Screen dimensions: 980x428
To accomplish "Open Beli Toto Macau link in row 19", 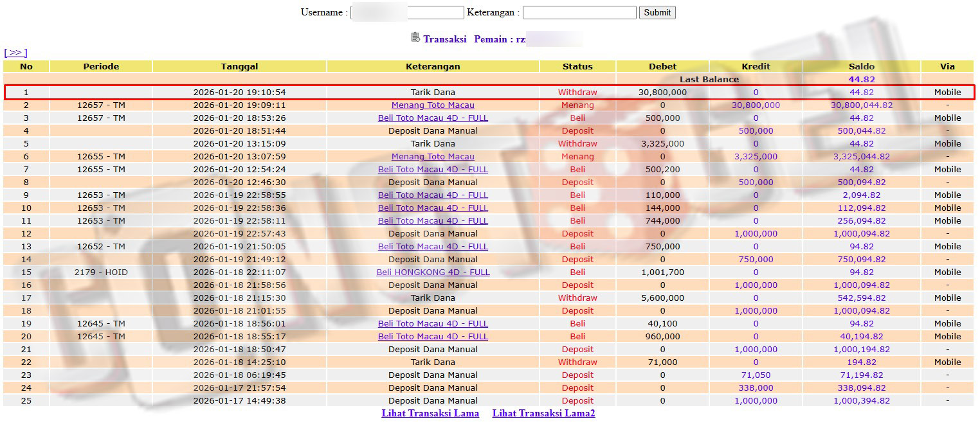I will [x=433, y=324].
